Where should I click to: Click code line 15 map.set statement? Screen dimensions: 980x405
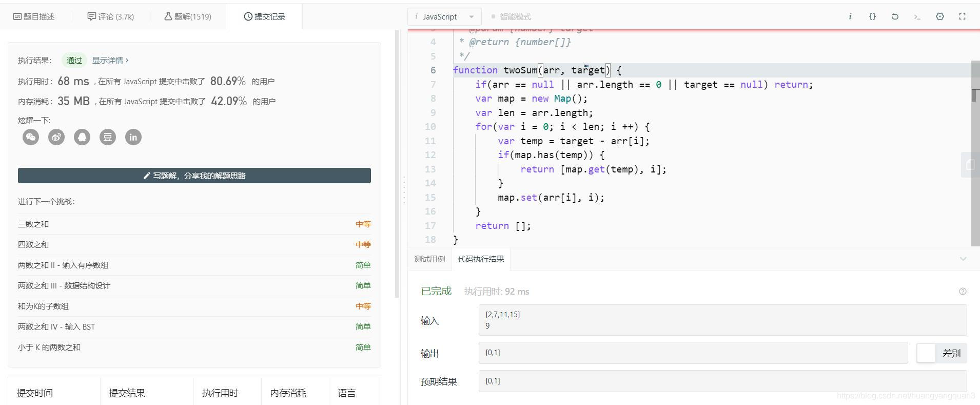pos(551,197)
